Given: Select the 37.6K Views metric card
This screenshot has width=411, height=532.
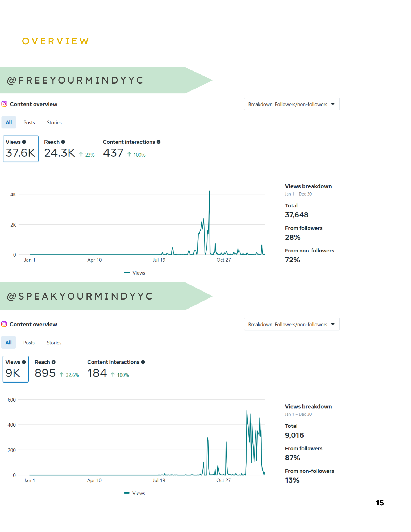Looking at the screenshot, I should (x=21, y=149).
